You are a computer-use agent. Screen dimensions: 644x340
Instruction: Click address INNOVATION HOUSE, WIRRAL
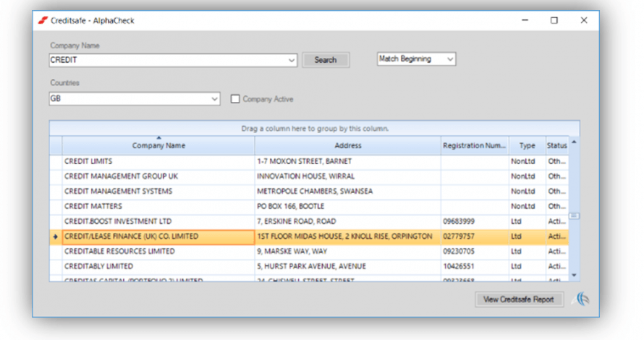coord(305,177)
